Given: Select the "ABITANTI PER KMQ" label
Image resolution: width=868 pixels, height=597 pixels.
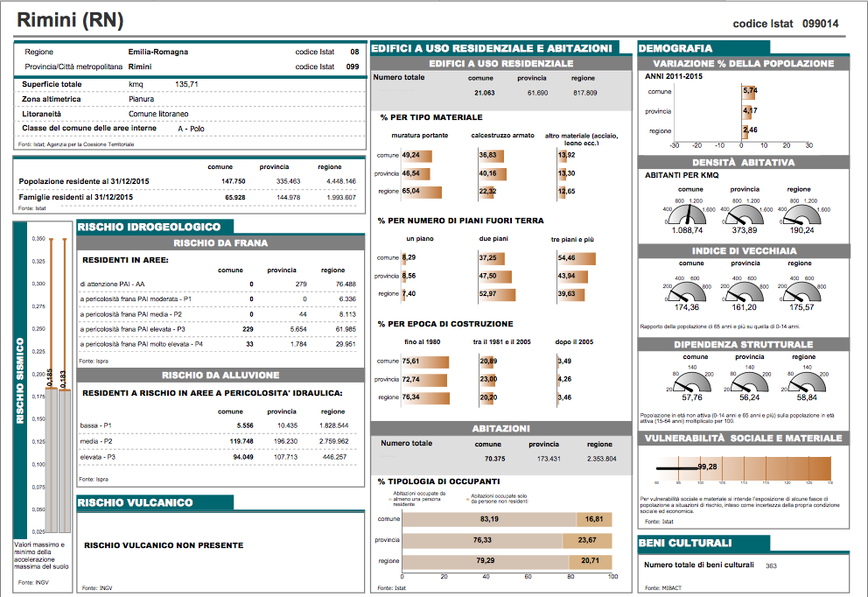Looking at the screenshot, I should 682,176.
